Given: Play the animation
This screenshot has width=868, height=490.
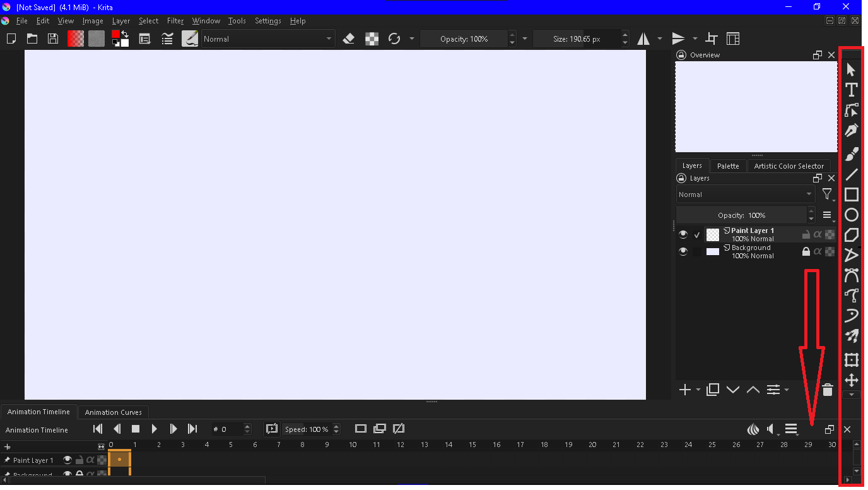Looking at the screenshot, I should tap(155, 429).
